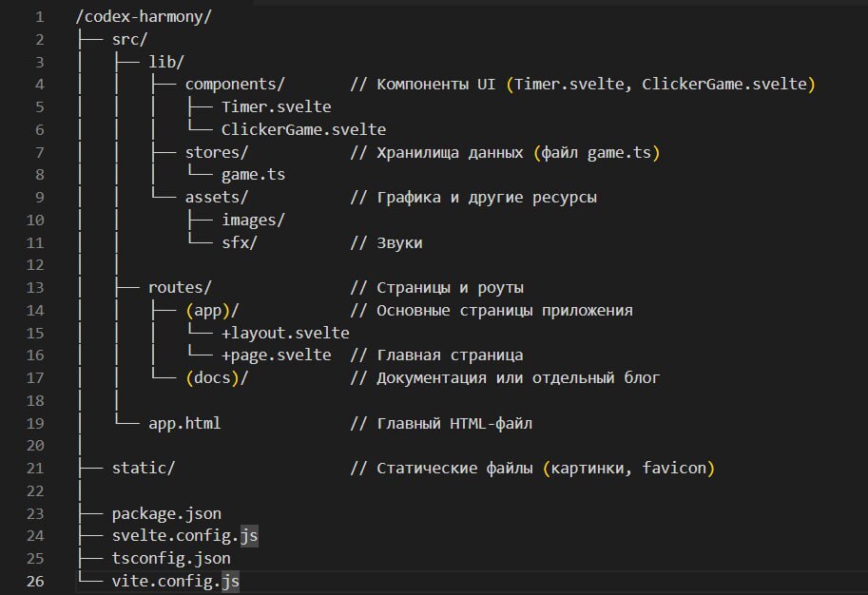Click Timer.svelte file entry on line 5
Screen dimensions: 868x595
[x=276, y=106]
